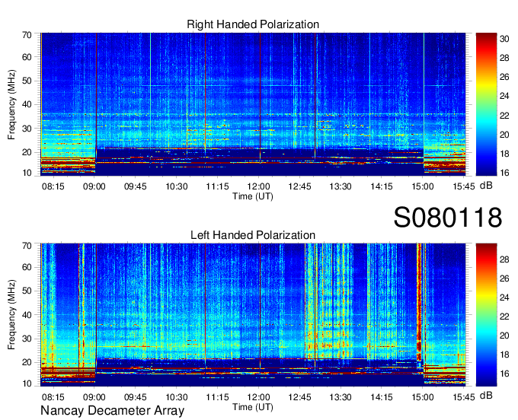Click 14:15 time tick on the top plot
518x420 pixels.
[x=382, y=186]
